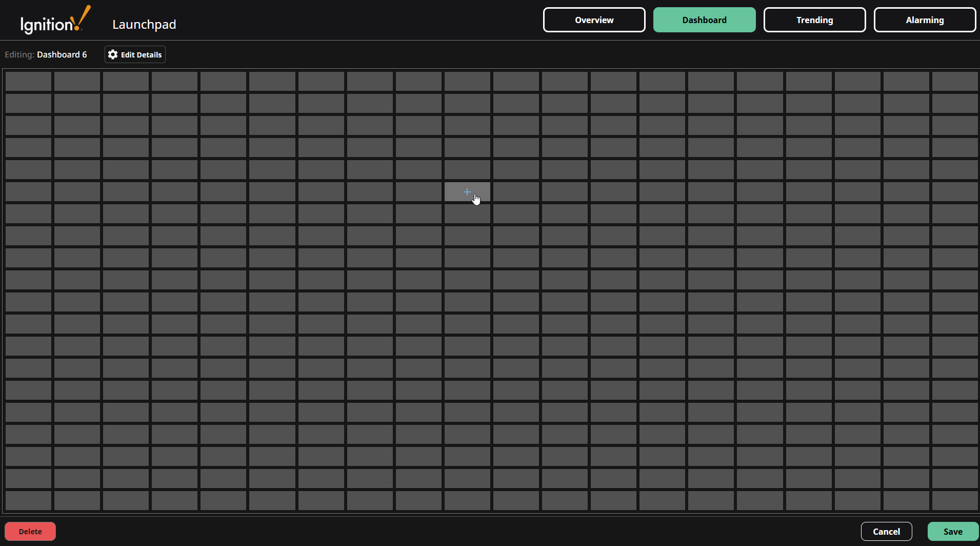Save the dashboard changes

(952, 531)
